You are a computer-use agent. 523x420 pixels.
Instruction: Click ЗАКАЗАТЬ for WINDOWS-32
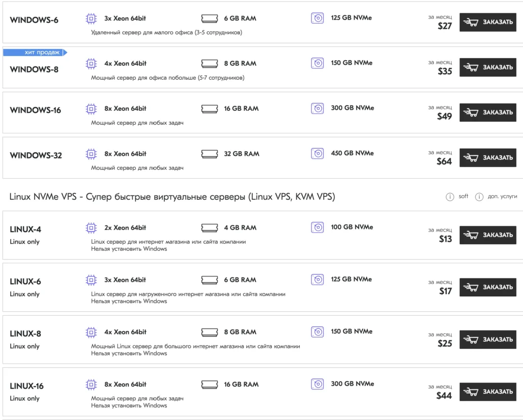(x=488, y=157)
